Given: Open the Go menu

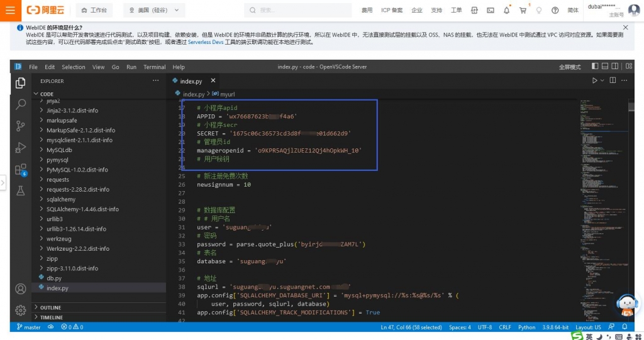Looking at the screenshot, I should click(116, 67).
